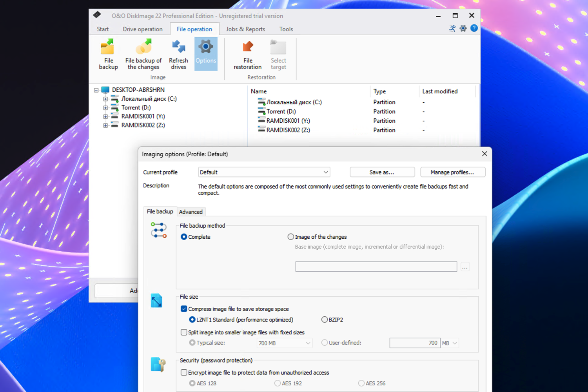Select File backup tab in Imaging options
The image size is (588, 392).
(x=160, y=211)
